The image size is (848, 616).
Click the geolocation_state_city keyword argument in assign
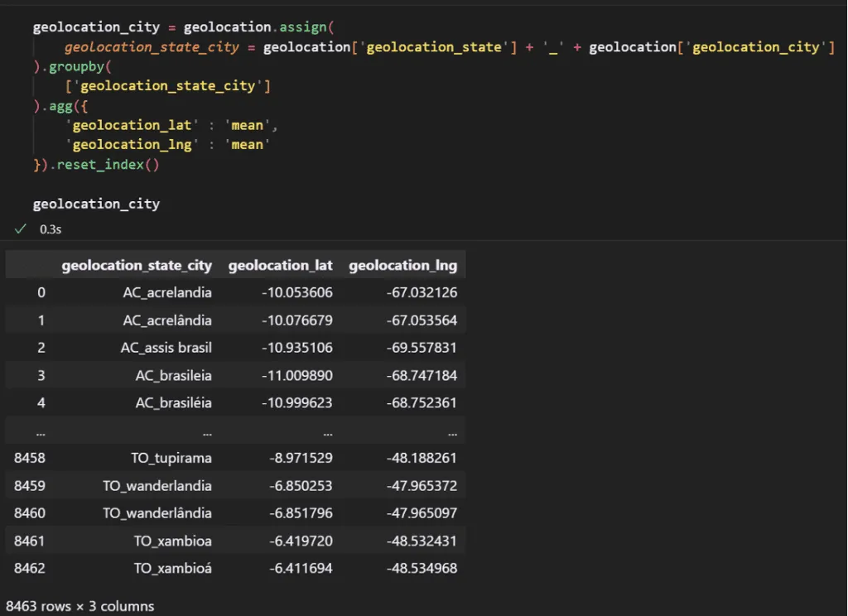[152, 47]
